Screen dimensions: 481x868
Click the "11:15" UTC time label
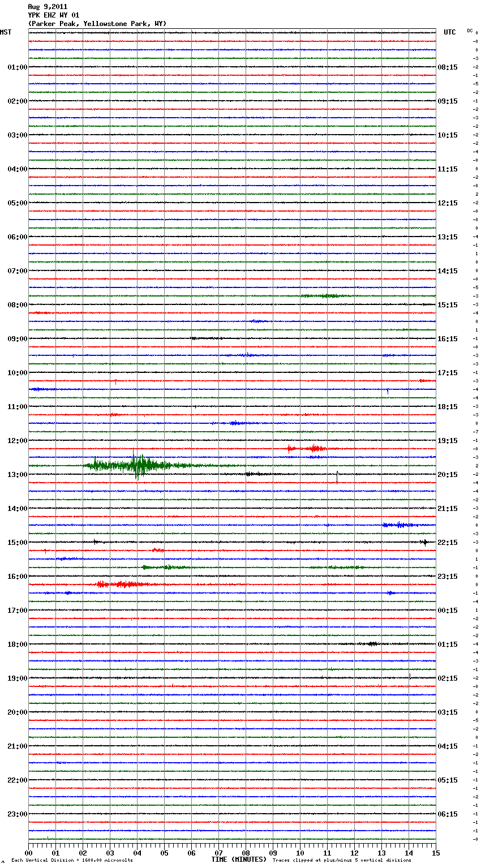[448, 169]
